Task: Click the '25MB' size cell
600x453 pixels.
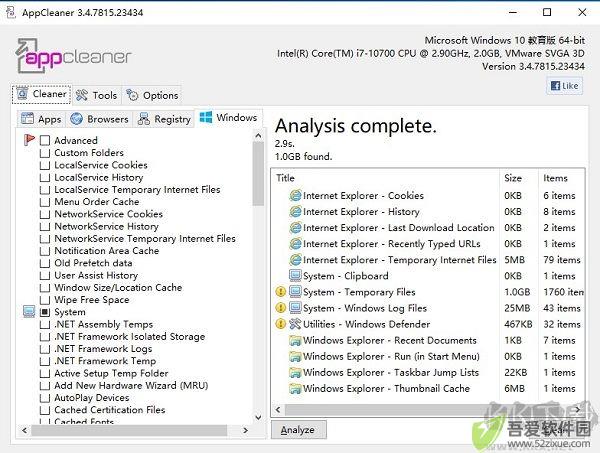Action: click(517, 308)
